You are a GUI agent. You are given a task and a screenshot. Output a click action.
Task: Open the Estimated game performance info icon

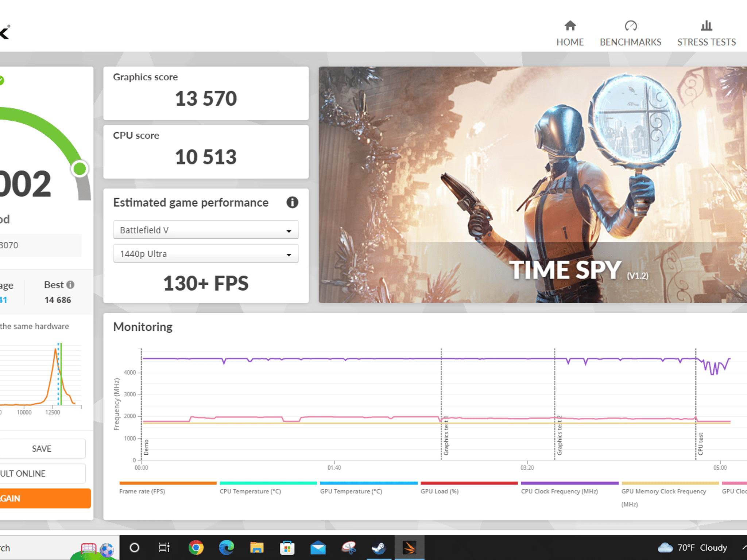tap(292, 202)
